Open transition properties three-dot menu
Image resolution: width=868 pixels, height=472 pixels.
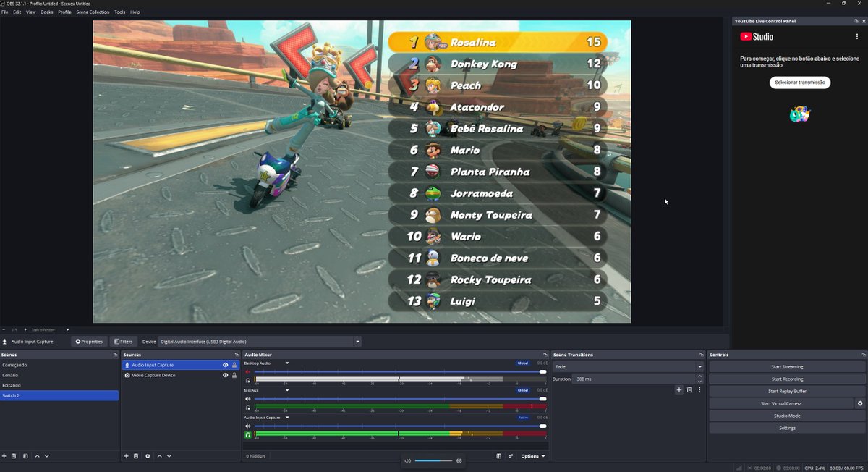point(699,390)
